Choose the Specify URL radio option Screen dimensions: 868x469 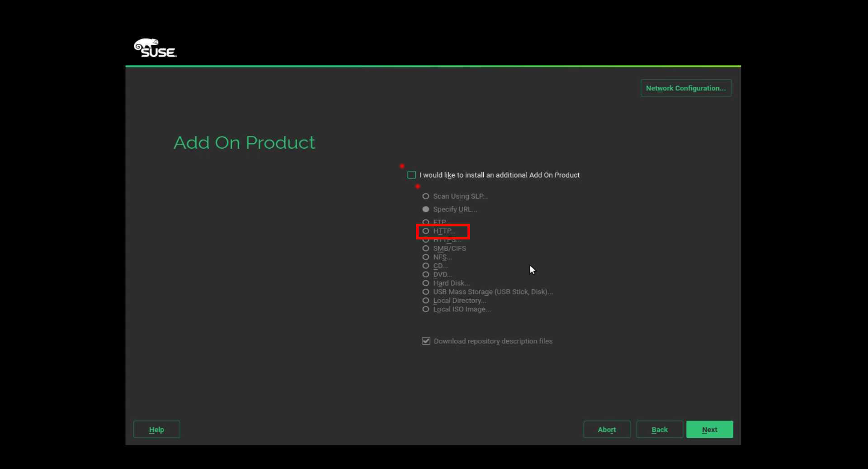(425, 209)
